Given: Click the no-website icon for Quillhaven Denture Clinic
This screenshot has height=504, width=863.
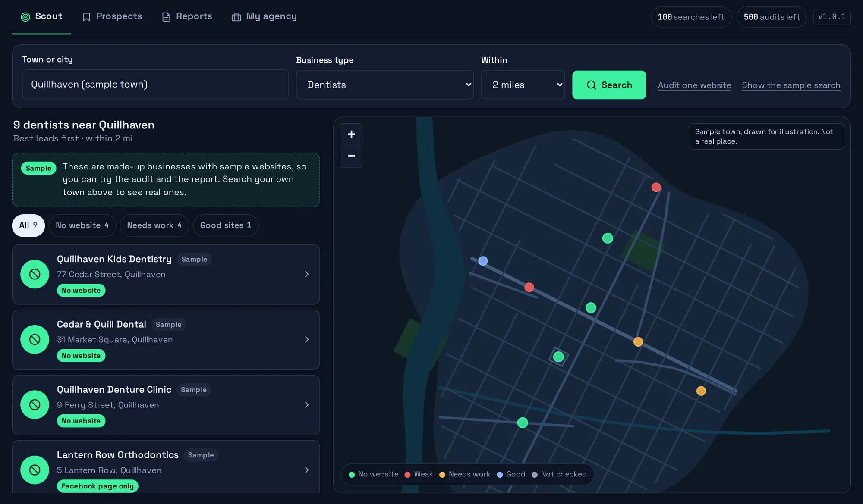Looking at the screenshot, I should coord(35,404).
